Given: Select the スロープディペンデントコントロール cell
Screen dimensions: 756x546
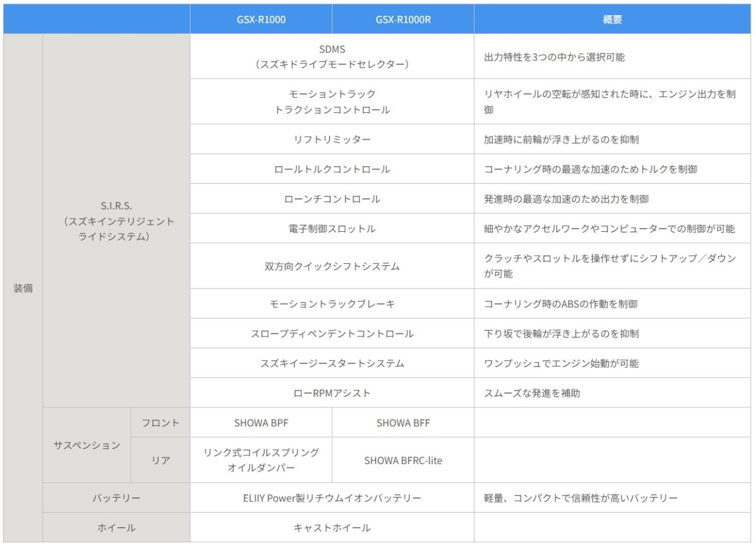Looking at the screenshot, I should point(332,334).
